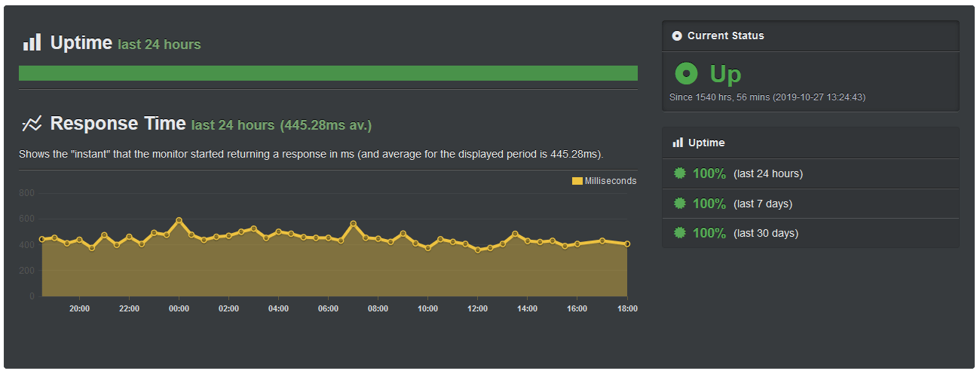Screen dimensions: 980x374
Task: Click the last data point at 18:00
Action: (x=627, y=244)
